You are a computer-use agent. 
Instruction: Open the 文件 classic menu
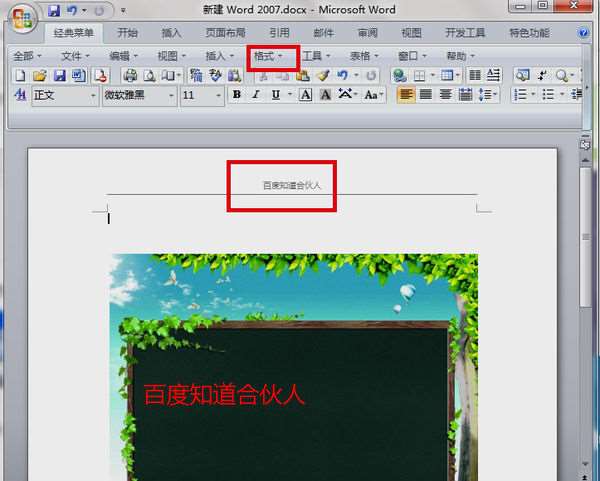click(76, 56)
